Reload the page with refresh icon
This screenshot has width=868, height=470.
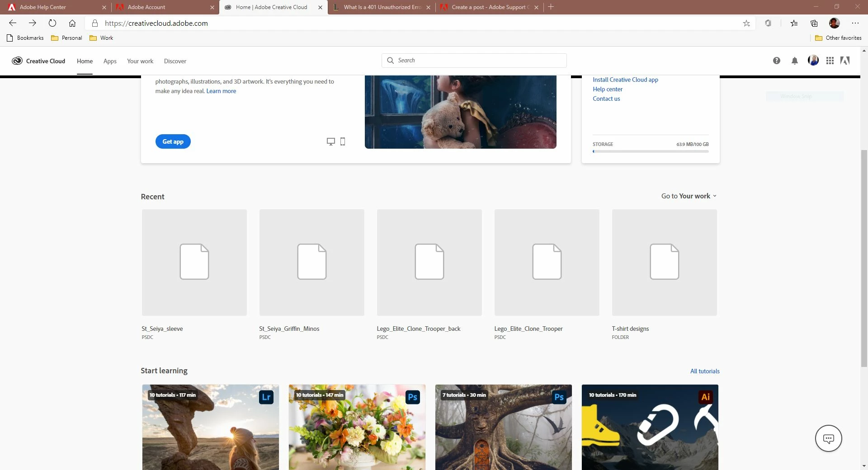click(52, 23)
